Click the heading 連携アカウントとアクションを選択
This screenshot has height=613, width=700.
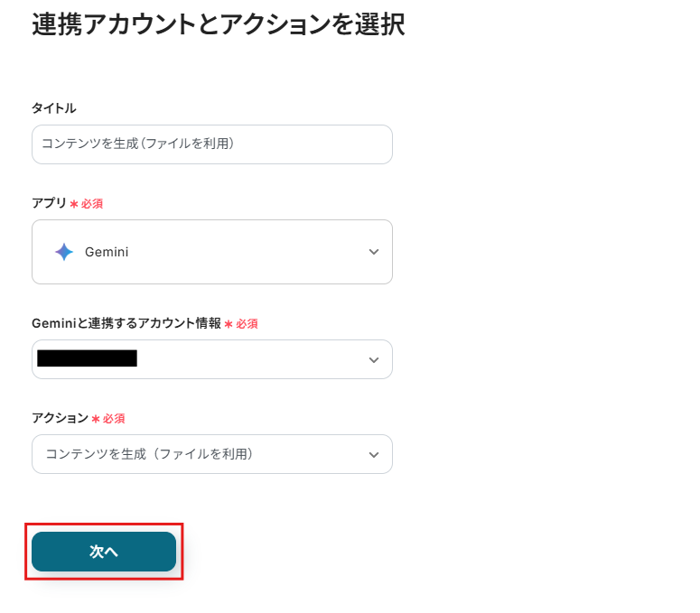pos(218,25)
